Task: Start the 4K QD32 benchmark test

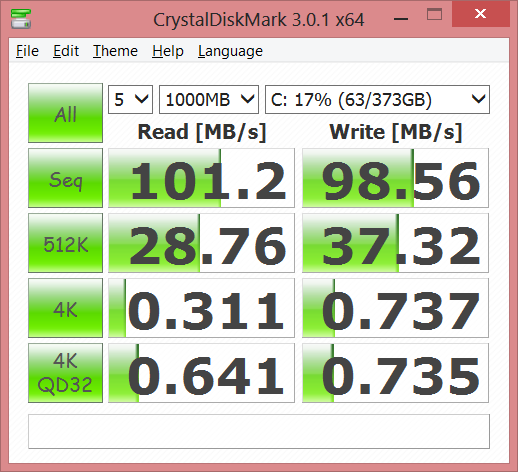Action: point(65,373)
